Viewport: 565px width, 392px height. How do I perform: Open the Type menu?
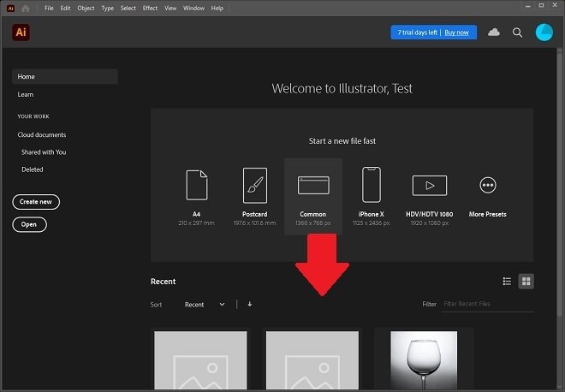coord(107,8)
